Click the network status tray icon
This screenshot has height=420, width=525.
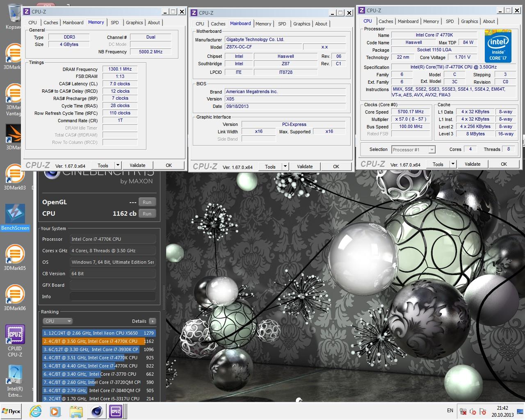(x=463, y=411)
